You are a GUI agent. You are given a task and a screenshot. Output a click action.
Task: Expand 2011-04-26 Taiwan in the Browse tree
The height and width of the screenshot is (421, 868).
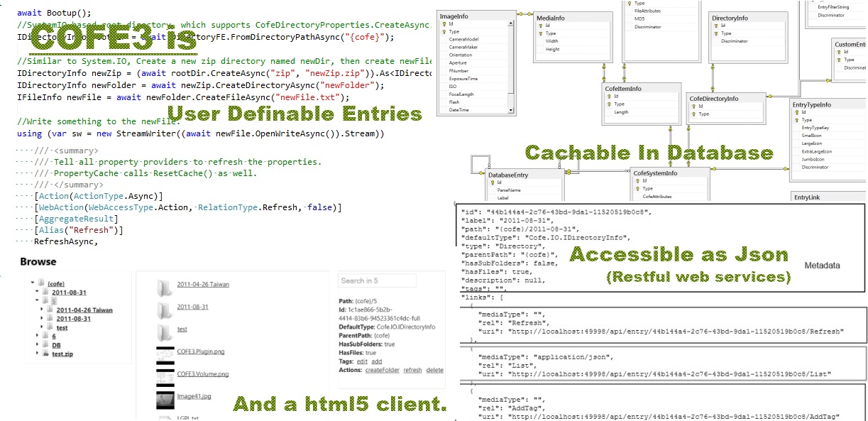(42, 309)
